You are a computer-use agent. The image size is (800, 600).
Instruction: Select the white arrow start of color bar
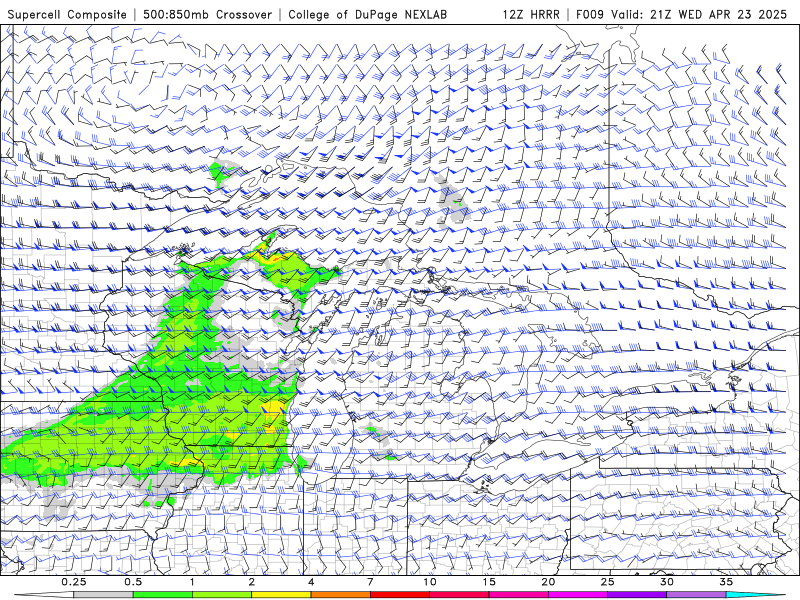tap(44, 595)
